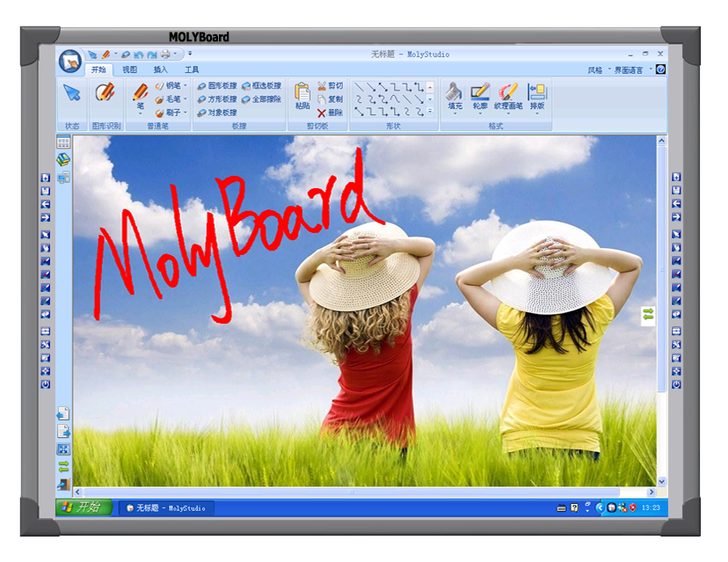Select the large 笔 pencil tool
The image size is (728, 562).
tap(140, 98)
